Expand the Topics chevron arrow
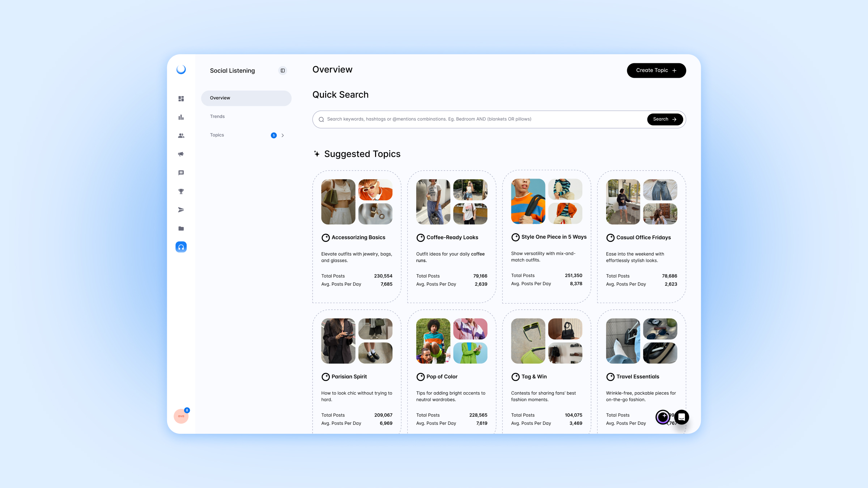Image resolution: width=868 pixels, height=488 pixels. [x=283, y=135]
